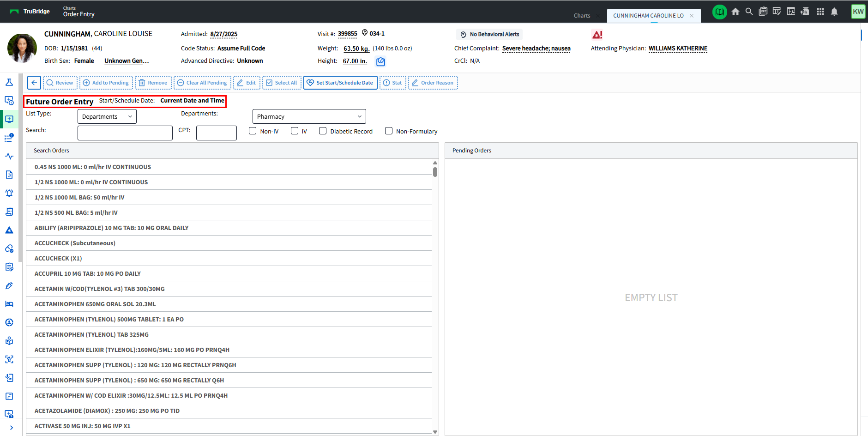Click the red allergy alert icon

[x=597, y=35]
